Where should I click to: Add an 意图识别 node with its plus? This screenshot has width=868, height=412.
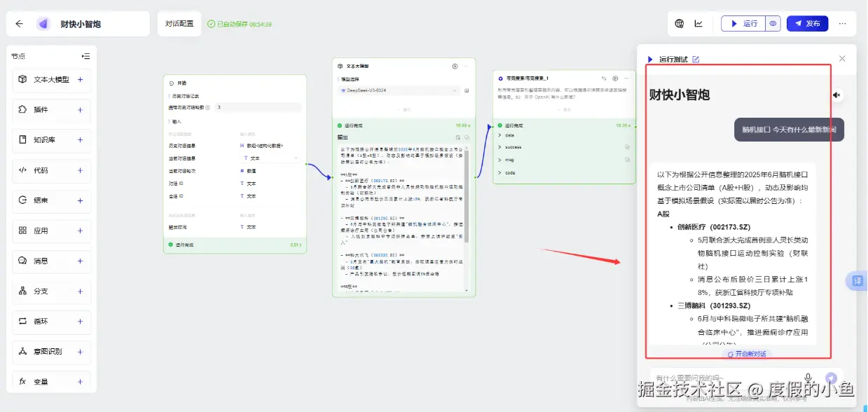[80, 351]
